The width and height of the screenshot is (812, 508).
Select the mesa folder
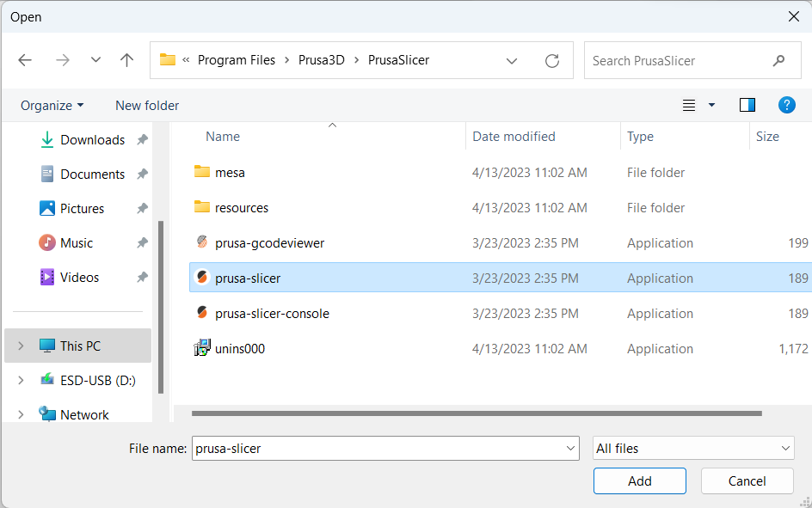click(230, 173)
